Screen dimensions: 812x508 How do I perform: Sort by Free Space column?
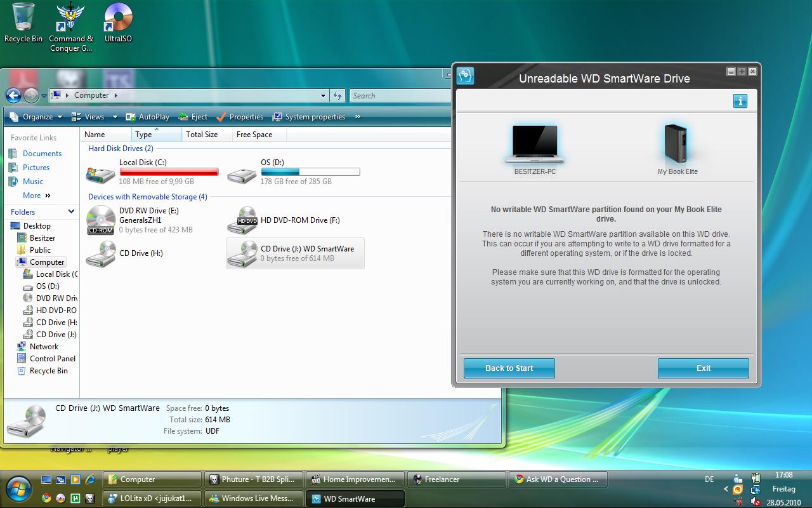tap(259, 135)
